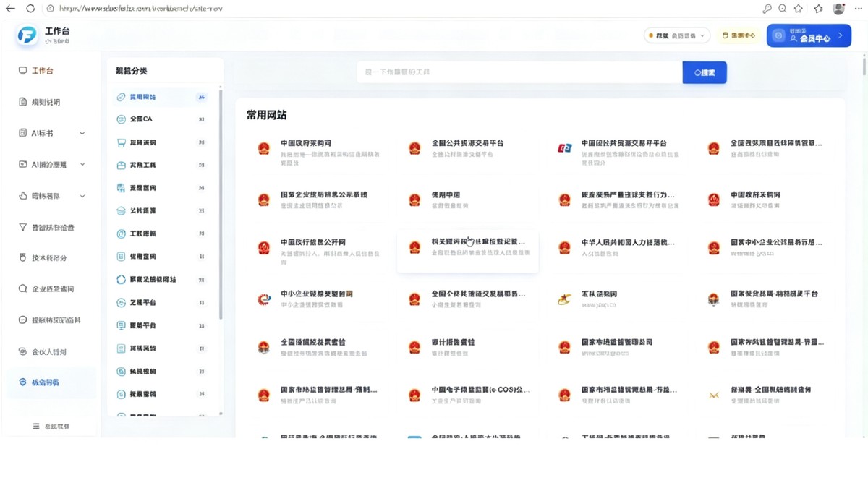Expand the AI标书 sidebar menu chevron
This screenshot has height=488, width=868.
tap(82, 134)
